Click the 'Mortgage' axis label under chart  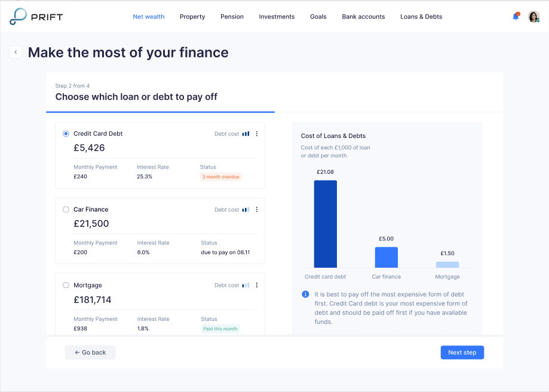447,277
